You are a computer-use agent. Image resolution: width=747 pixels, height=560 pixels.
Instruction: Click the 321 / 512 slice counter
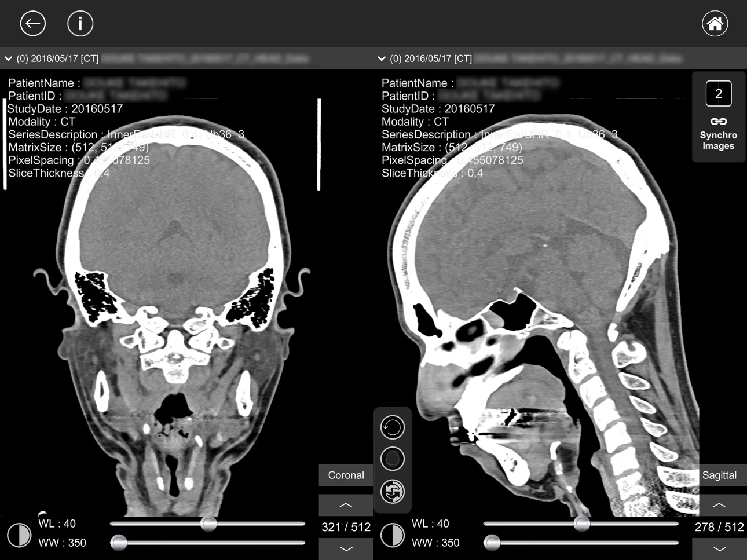pos(346,527)
